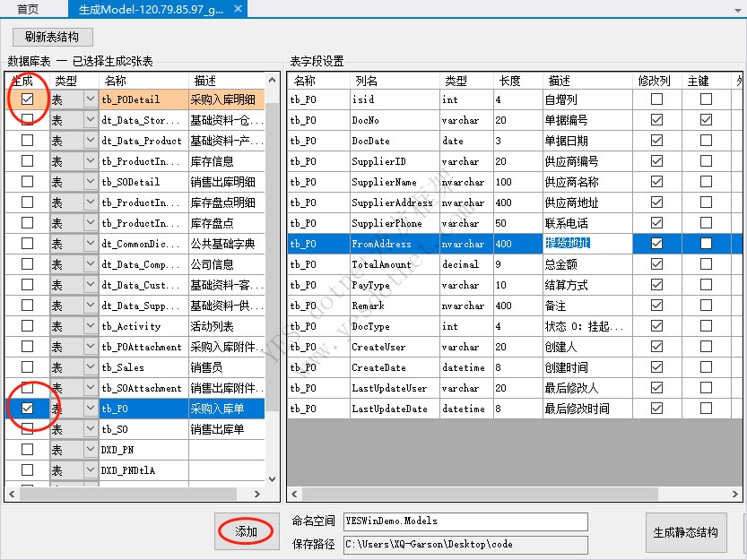Uncheck the 生成 checkbox for tb_PODetail

point(28,99)
